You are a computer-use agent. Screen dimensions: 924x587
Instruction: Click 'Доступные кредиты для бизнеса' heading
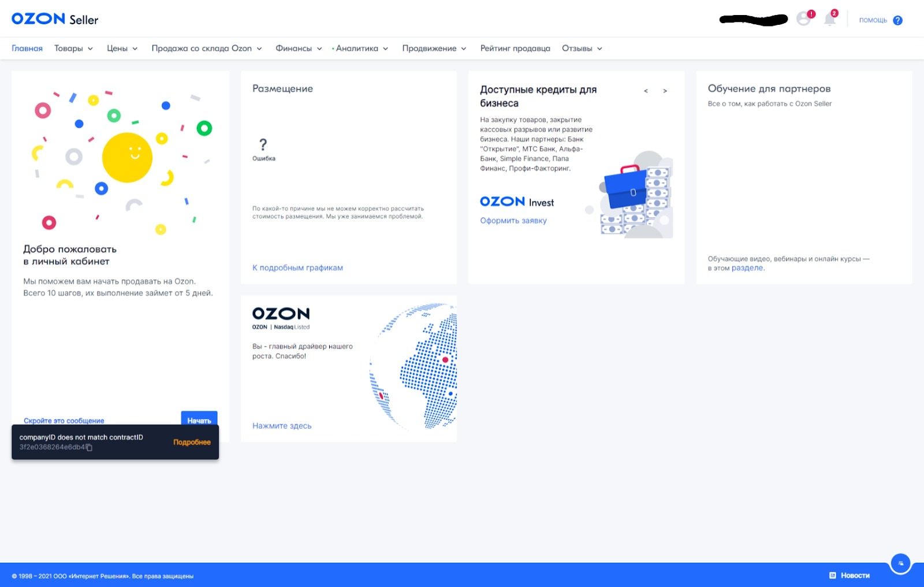coord(538,96)
